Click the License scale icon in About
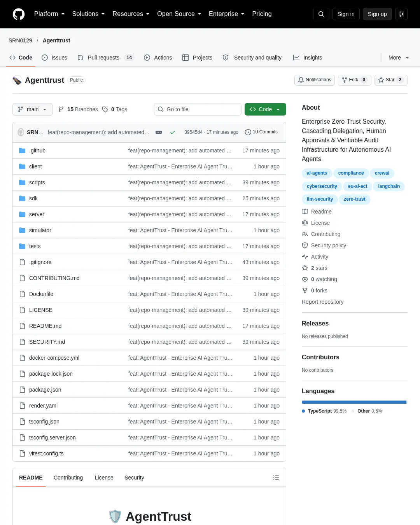 tap(305, 223)
